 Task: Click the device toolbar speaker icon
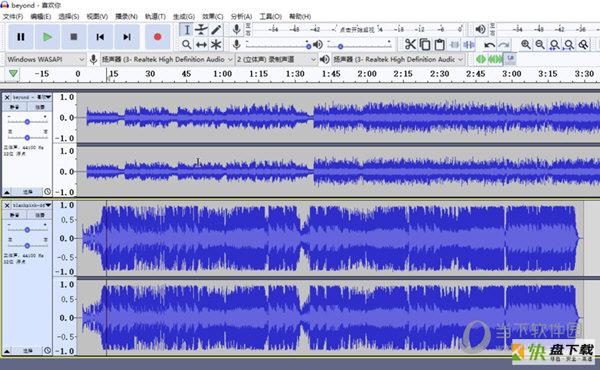coord(324,59)
